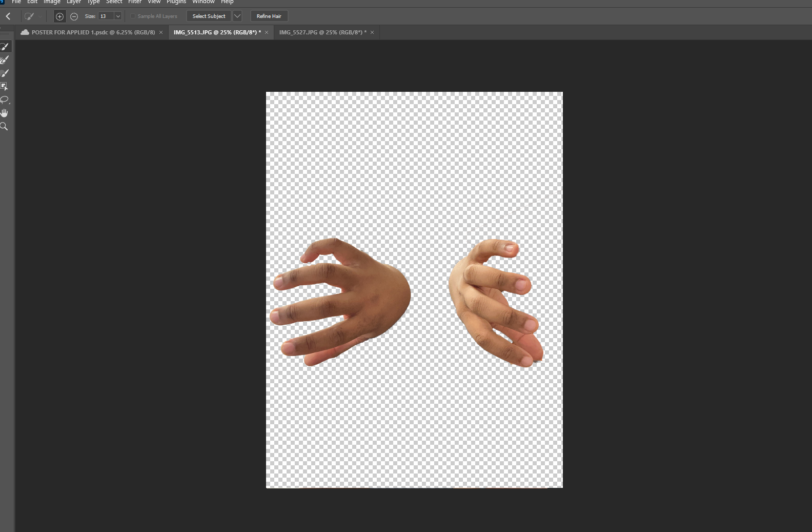Viewport: 812px width, 532px height.
Task: Click the Select Subject button
Action: (209, 16)
